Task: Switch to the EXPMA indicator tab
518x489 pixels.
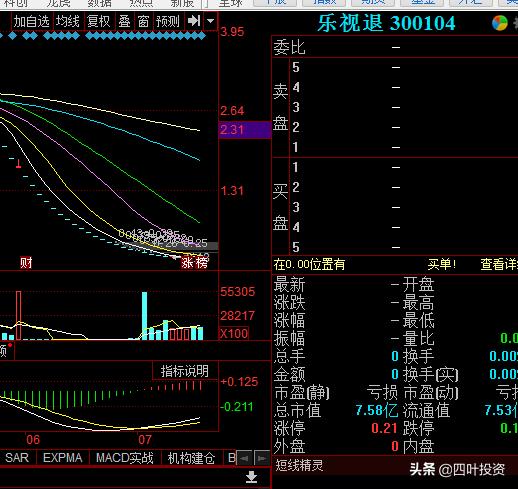Action: pyautogui.click(x=63, y=458)
